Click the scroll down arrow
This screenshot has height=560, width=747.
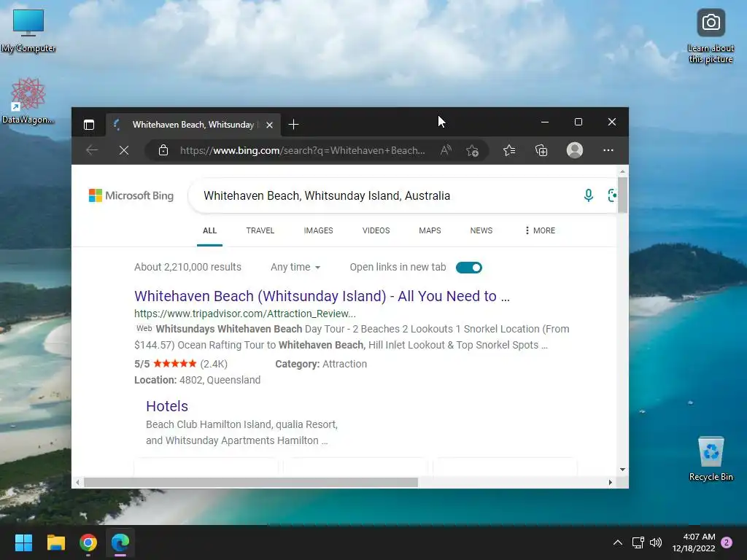622,470
